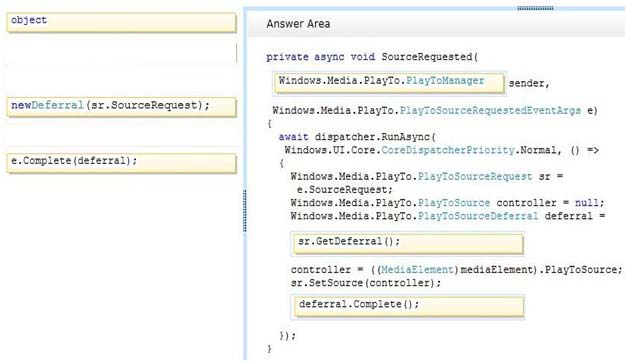627x362 pixels.
Task: Click the dotted grip at top of answer pane
Action: pyautogui.click(x=535, y=8)
